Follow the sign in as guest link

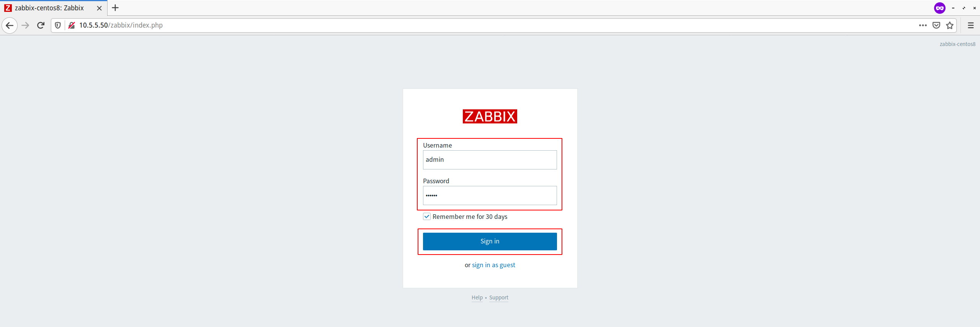point(493,265)
